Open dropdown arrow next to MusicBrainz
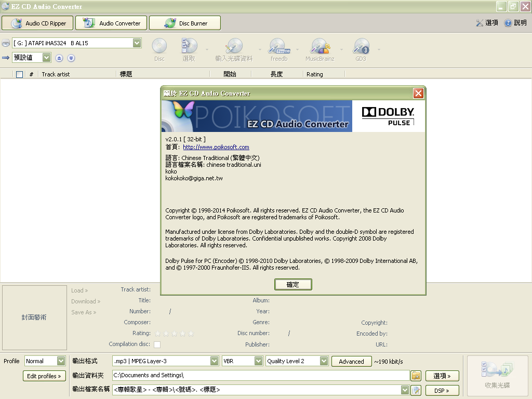The width and height of the screenshot is (532, 399). 342,50
